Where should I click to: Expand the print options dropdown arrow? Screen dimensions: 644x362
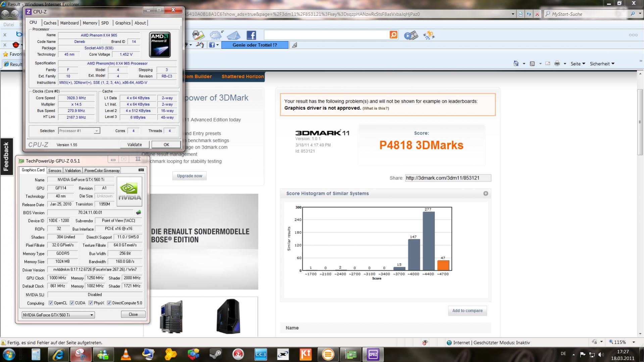[565, 64]
